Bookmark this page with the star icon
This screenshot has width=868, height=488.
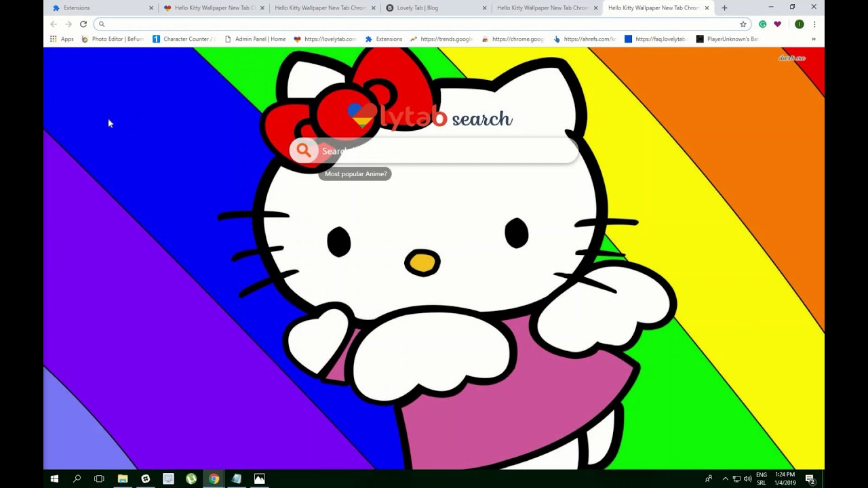pyautogui.click(x=743, y=24)
